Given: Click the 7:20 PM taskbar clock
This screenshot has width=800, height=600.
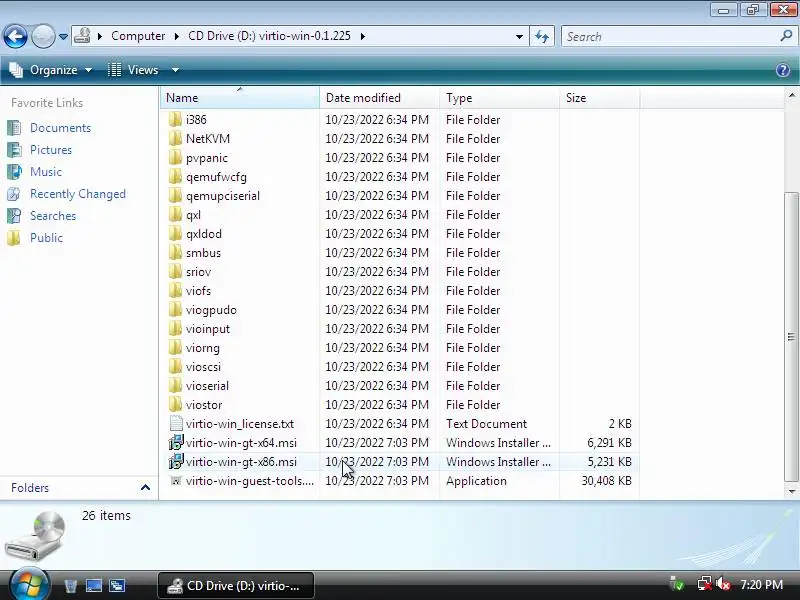Looking at the screenshot, I should 761,584.
